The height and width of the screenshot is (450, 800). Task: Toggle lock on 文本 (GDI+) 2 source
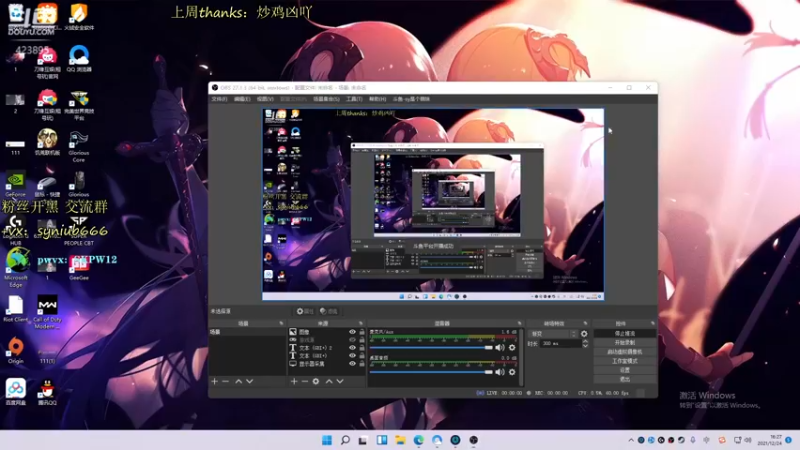coord(362,348)
